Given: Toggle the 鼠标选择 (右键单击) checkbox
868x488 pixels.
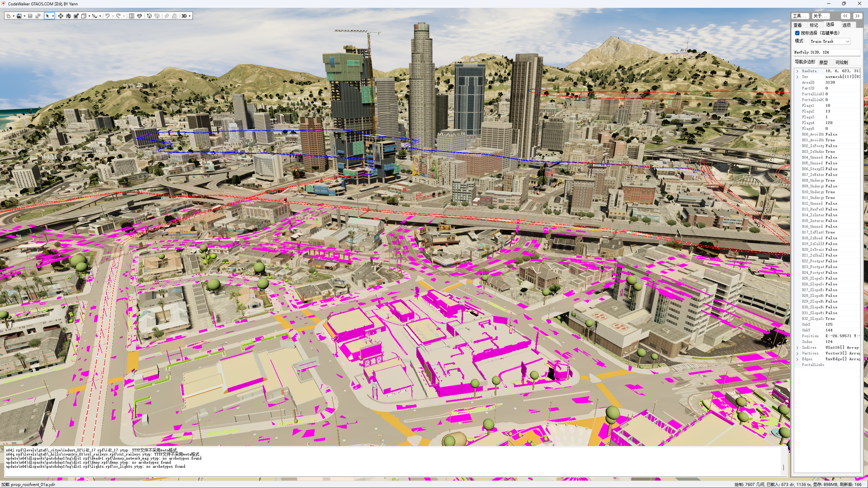Looking at the screenshot, I should pos(797,33).
